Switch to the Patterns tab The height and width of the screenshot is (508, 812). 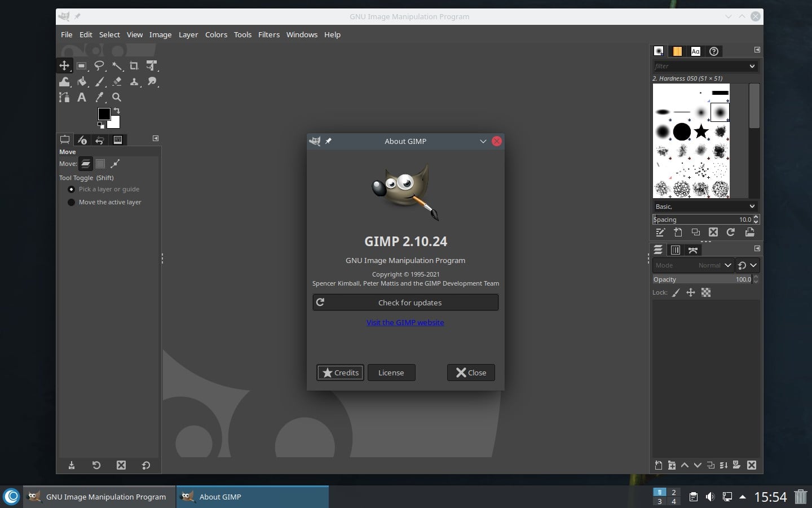click(677, 51)
